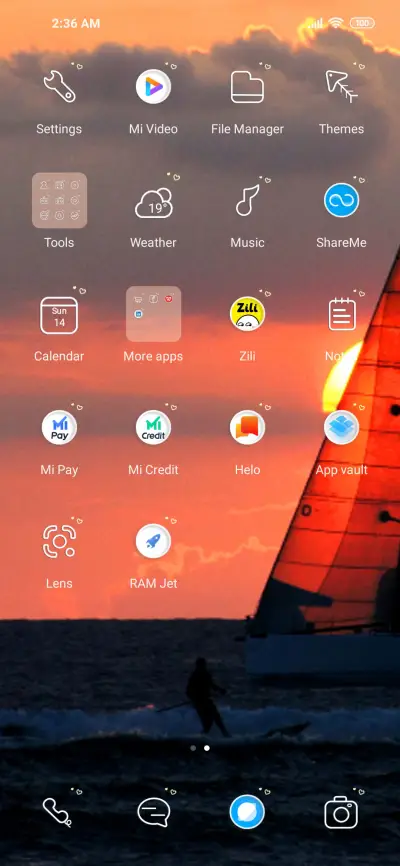Open the Themes app

tap(341, 87)
